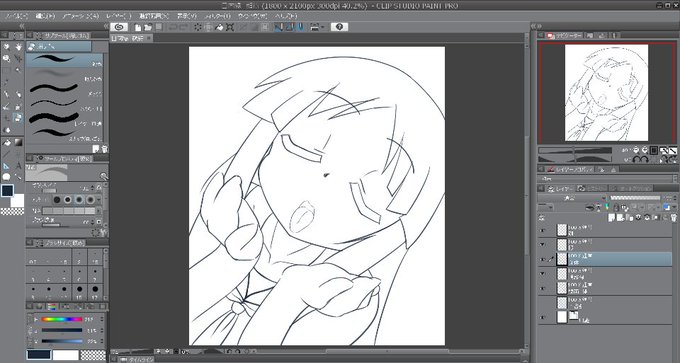Open the tablet settings dropdown arrow in command bar
Screen dimensions: 680x363
(x=324, y=27)
